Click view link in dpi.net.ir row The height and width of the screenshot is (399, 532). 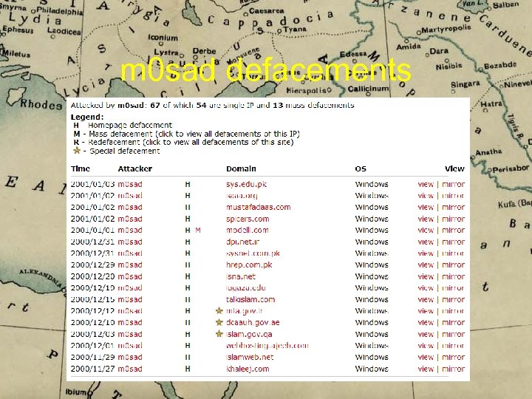(x=426, y=242)
